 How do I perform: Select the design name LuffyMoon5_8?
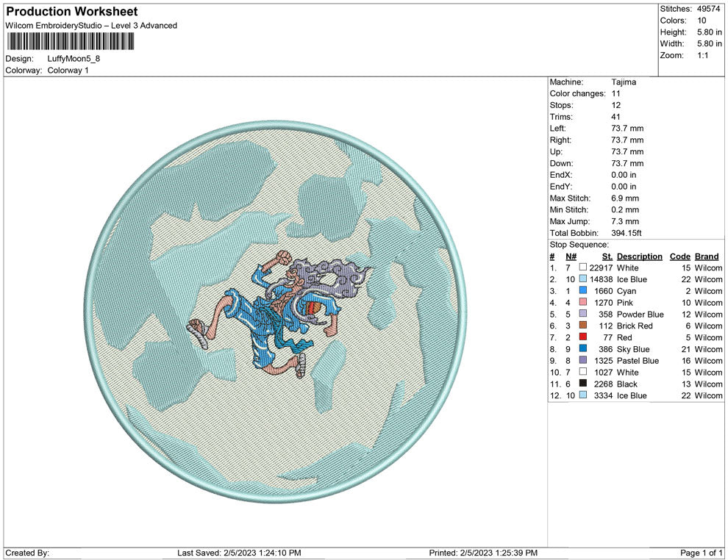click(x=74, y=59)
